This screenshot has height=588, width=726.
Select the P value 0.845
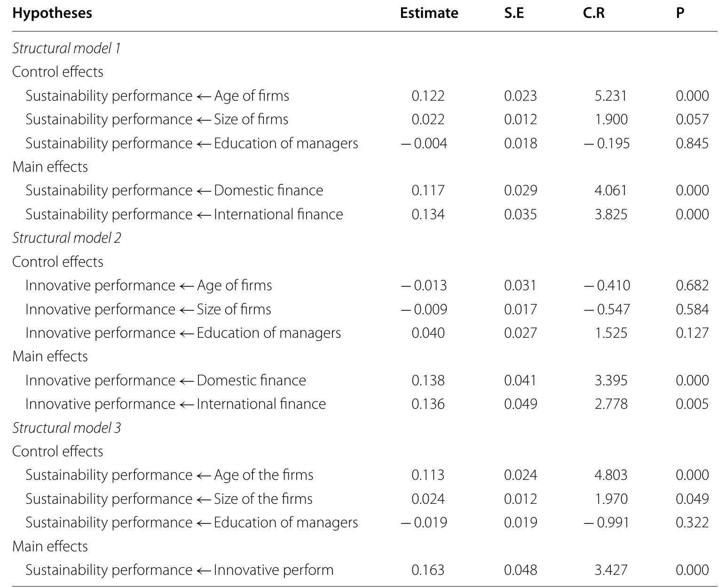click(x=692, y=143)
